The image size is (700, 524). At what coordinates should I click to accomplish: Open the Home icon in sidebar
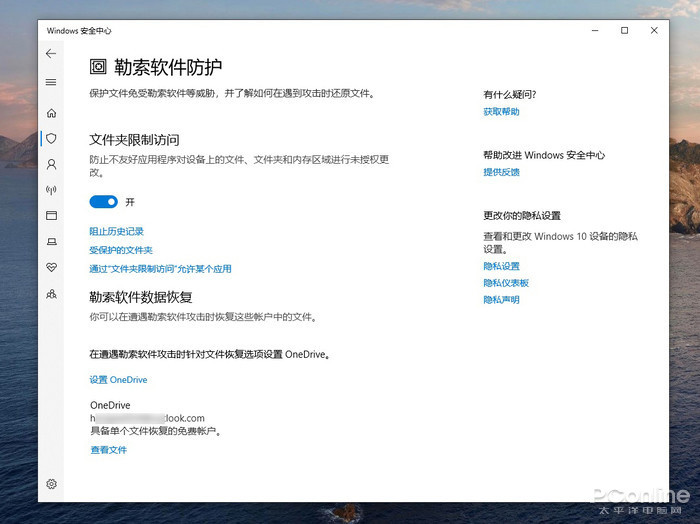[51, 113]
